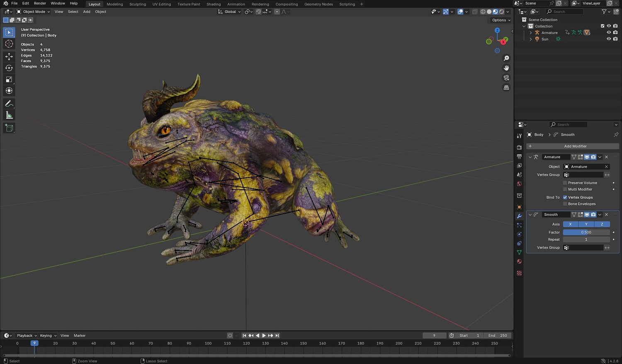Activate the Annotate tool
The height and width of the screenshot is (364, 622).
pos(9,104)
